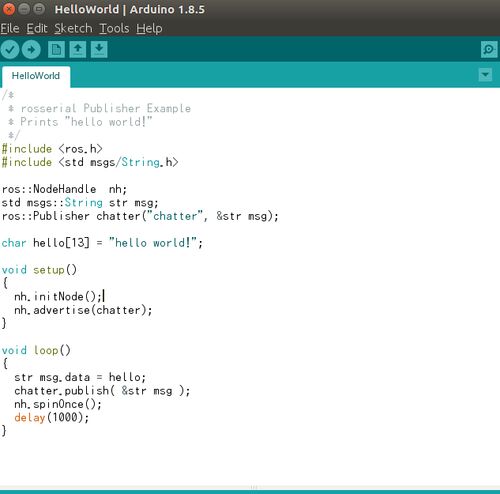
Task: Select the HelloWorld sketch tab
Action: (36, 76)
